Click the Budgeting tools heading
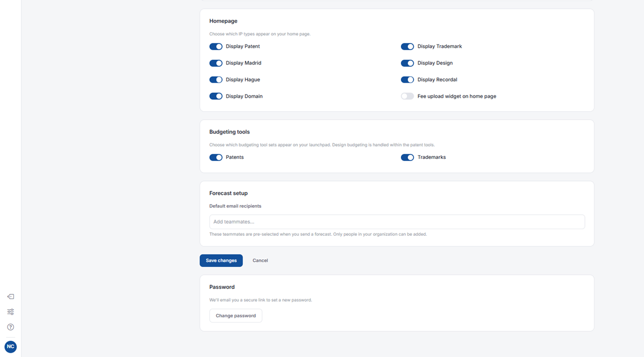The width and height of the screenshot is (644, 357). 230,132
